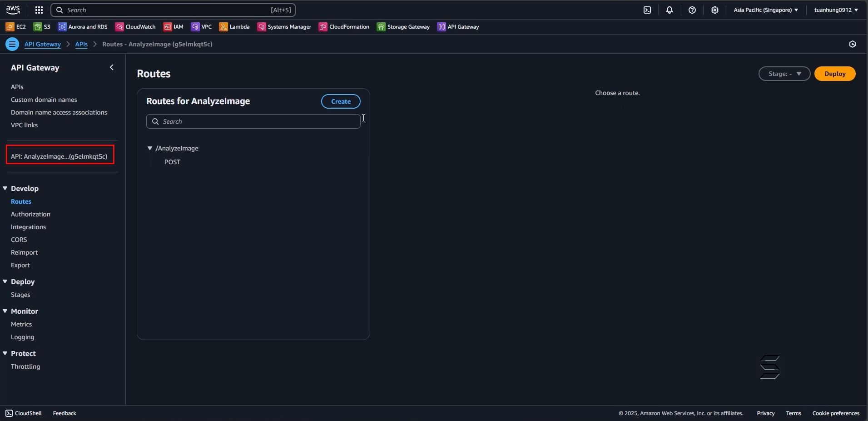Image resolution: width=868 pixels, height=421 pixels.
Task: Open Stages page
Action: click(x=20, y=295)
